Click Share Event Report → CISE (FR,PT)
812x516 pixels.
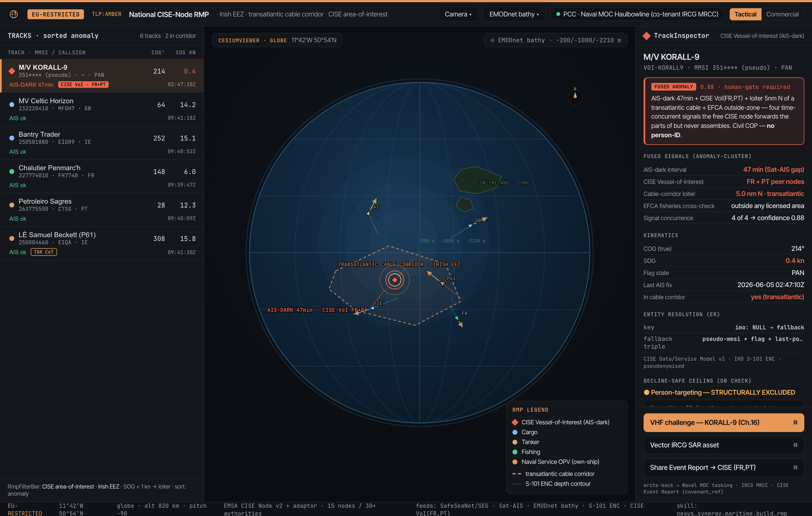pos(724,468)
